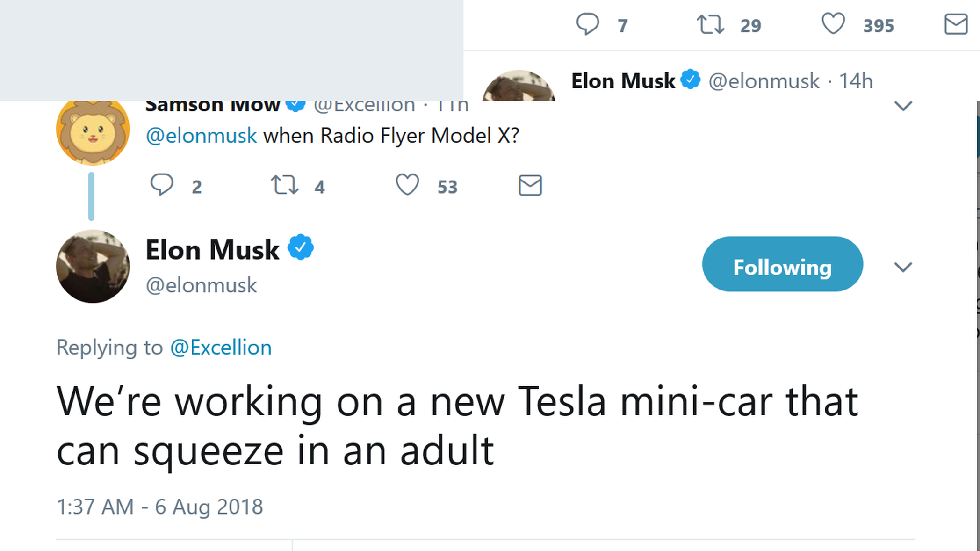
Task: Open dropdown chevron on Samson Mow's tweet
Action: point(903,106)
